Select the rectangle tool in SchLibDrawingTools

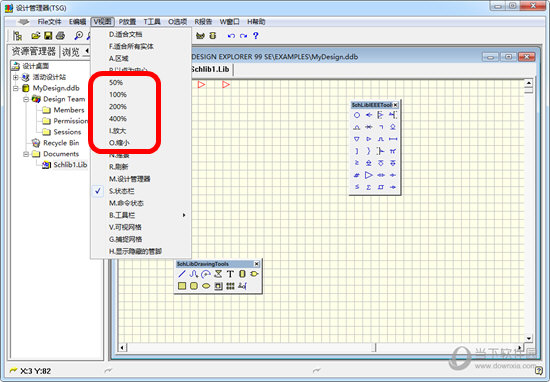coord(182,286)
